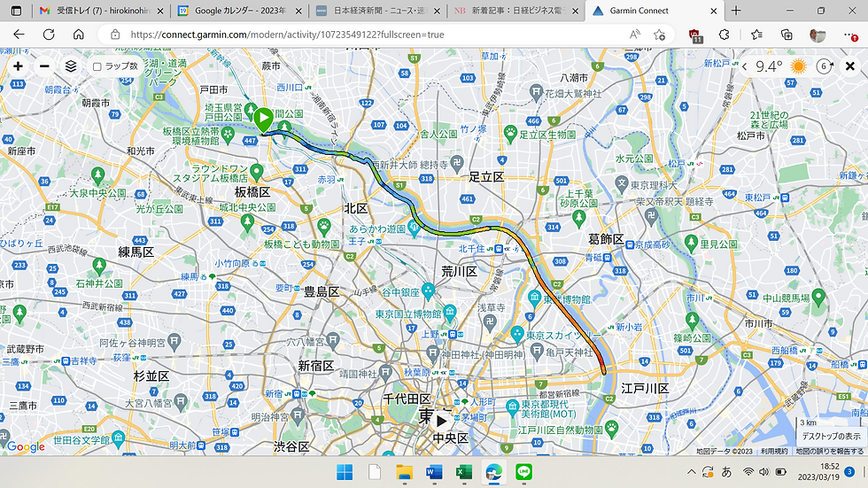
Task: Click the green start marker on route
Action: click(264, 119)
